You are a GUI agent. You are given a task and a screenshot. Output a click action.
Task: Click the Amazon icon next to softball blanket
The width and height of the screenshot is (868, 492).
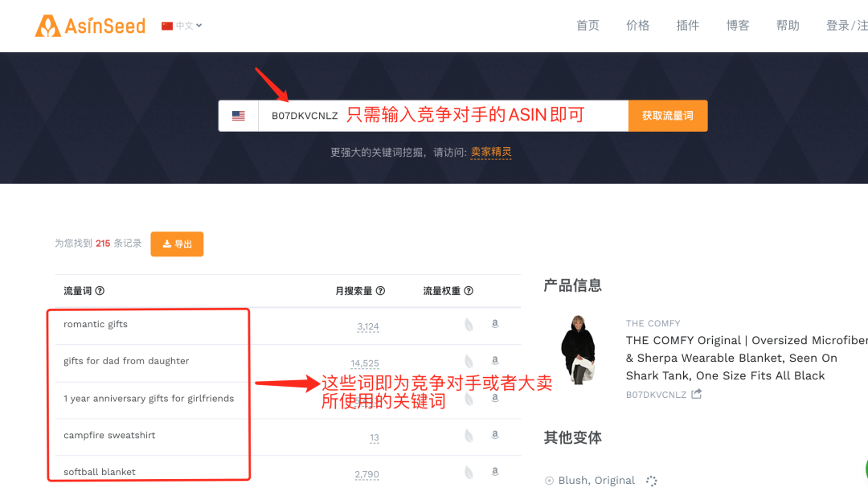point(494,471)
